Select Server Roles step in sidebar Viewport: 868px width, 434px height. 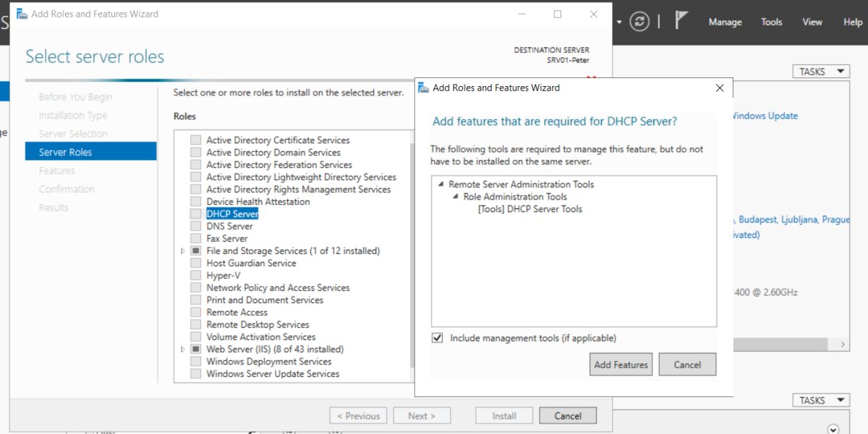65,152
